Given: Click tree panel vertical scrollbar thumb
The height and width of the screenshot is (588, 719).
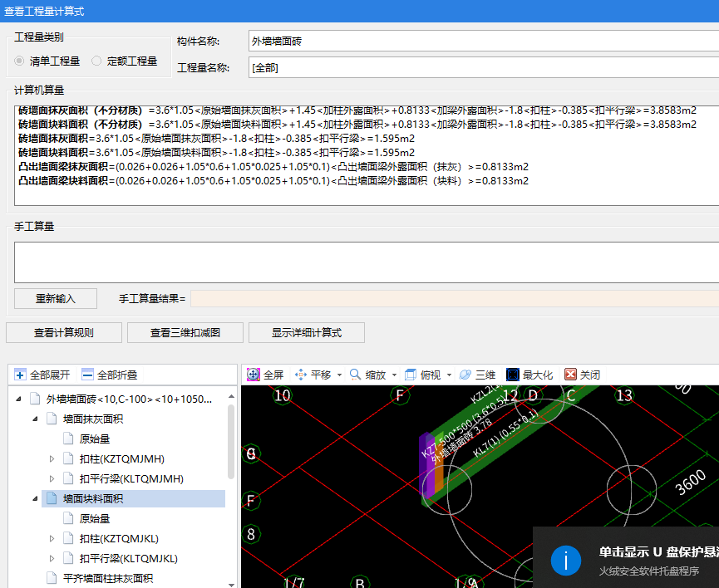Looking at the screenshot, I should [231, 441].
